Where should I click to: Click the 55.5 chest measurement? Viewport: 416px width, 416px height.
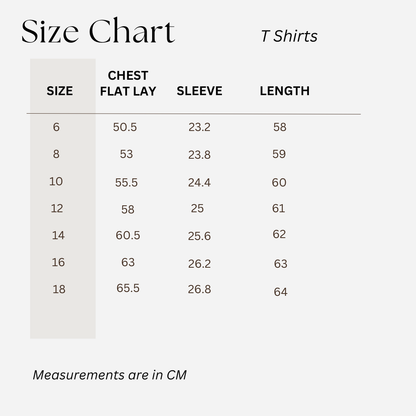point(126,182)
